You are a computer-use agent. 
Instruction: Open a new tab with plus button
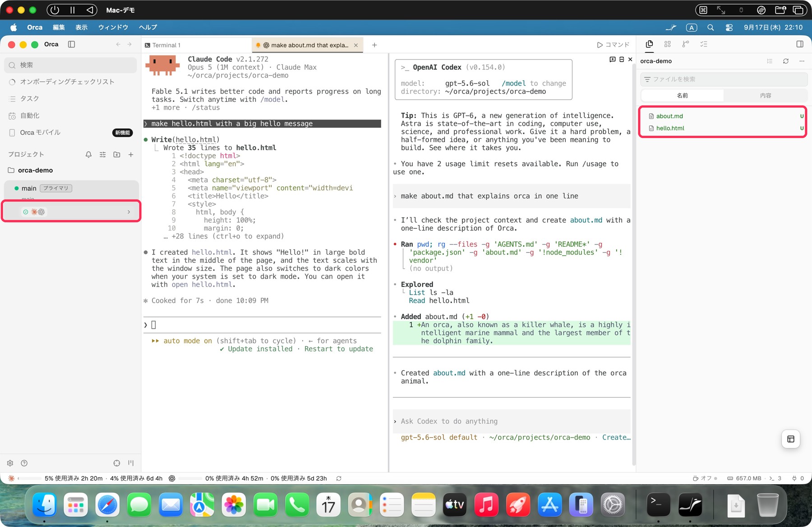(x=374, y=45)
